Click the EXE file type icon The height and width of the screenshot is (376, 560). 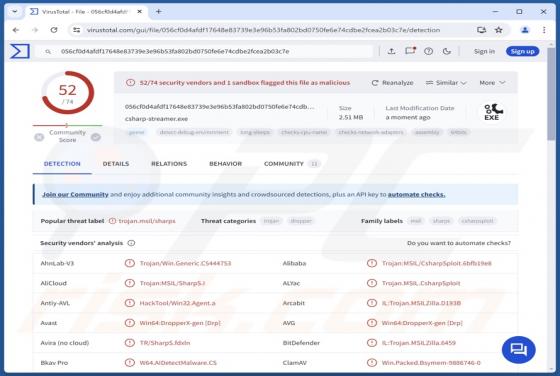pos(493,112)
